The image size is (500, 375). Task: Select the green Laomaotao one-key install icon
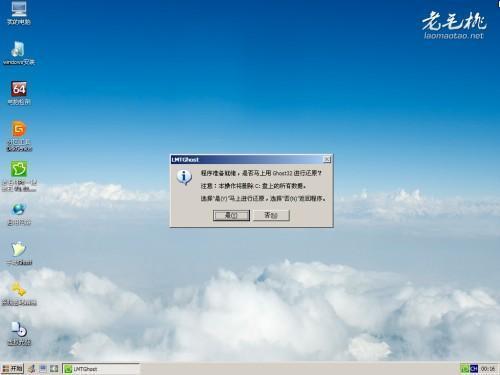(19, 176)
